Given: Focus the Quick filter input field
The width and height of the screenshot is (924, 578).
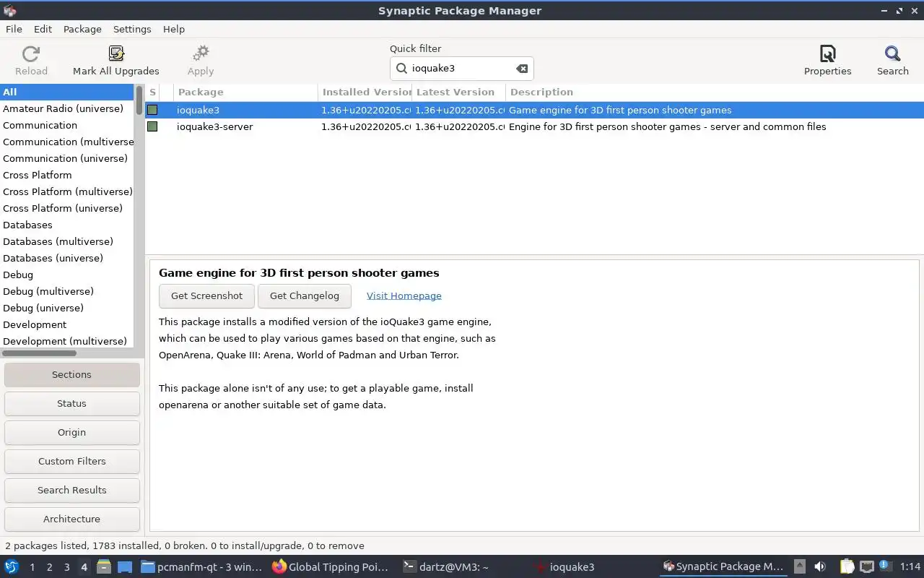Looking at the screenshot, I should pos(461,69).
